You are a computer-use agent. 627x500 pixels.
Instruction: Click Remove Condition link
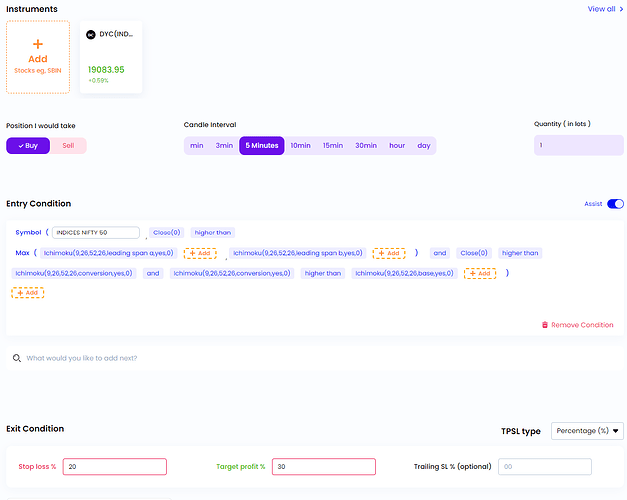tap(582, 325)
